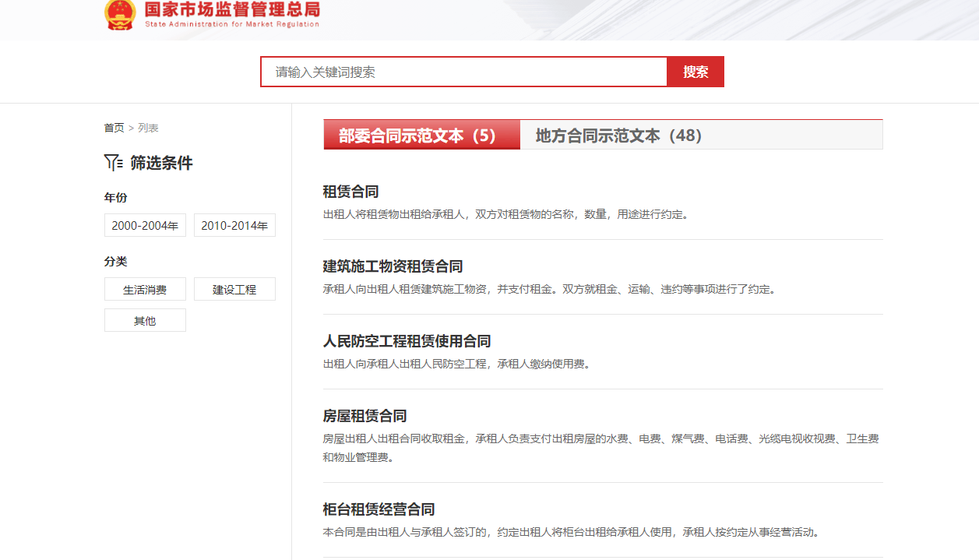The image size is (979, 560).
Task: Select the 其他 category filter
Action: pos(145,321)
